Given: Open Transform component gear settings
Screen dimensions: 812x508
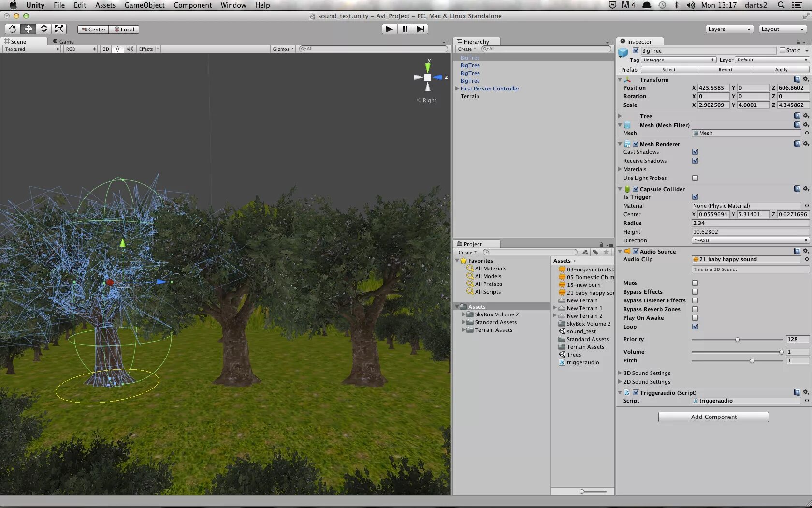Looking at the screenshot, I should point(806,79).
